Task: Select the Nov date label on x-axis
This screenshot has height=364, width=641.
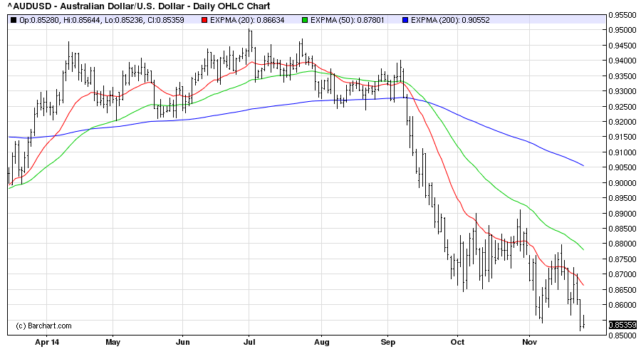Action: [x=528, y=341]
